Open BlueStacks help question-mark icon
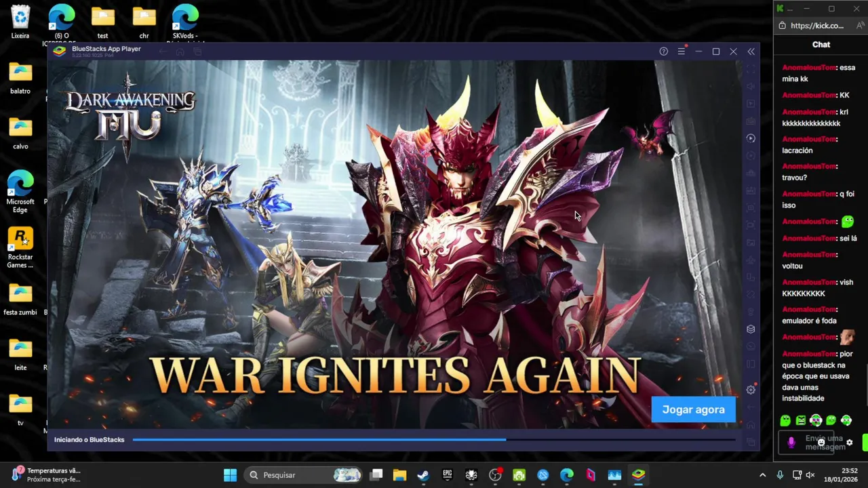This screenshot has height=488, width=868. coord(663,52)
